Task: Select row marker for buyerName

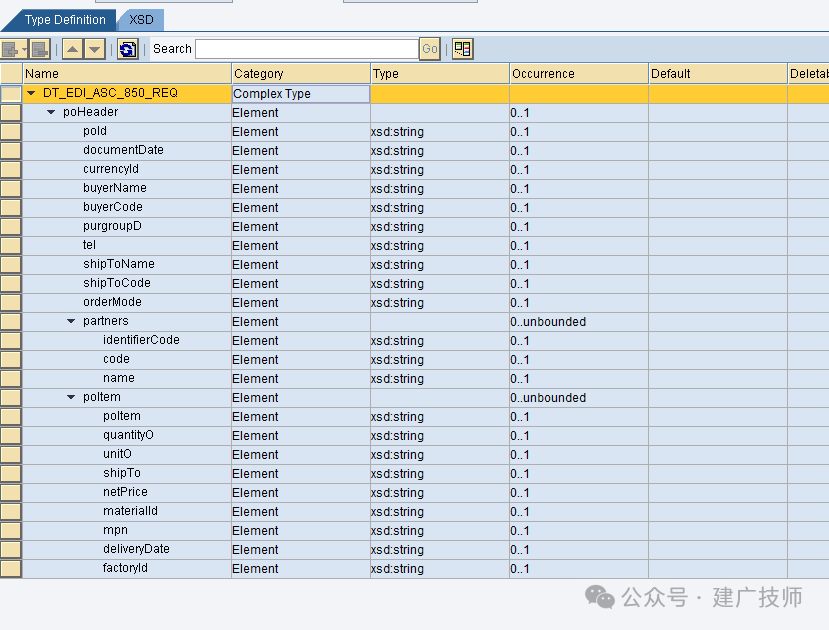Action: tap(11, 189)
